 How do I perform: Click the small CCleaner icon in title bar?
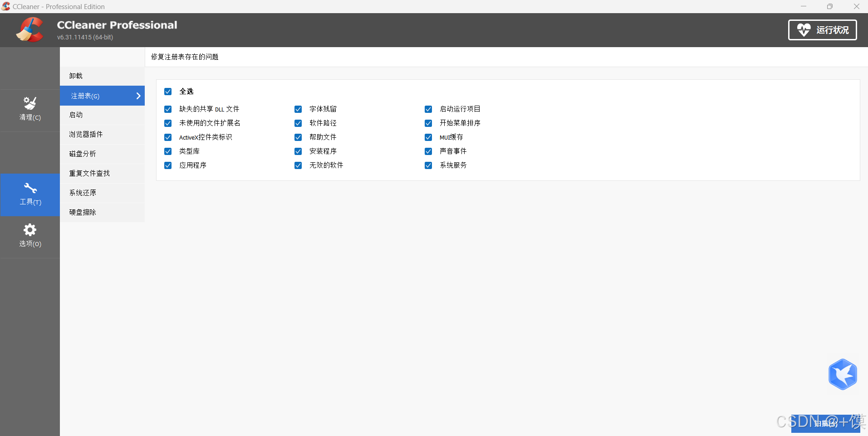[6, 6]
